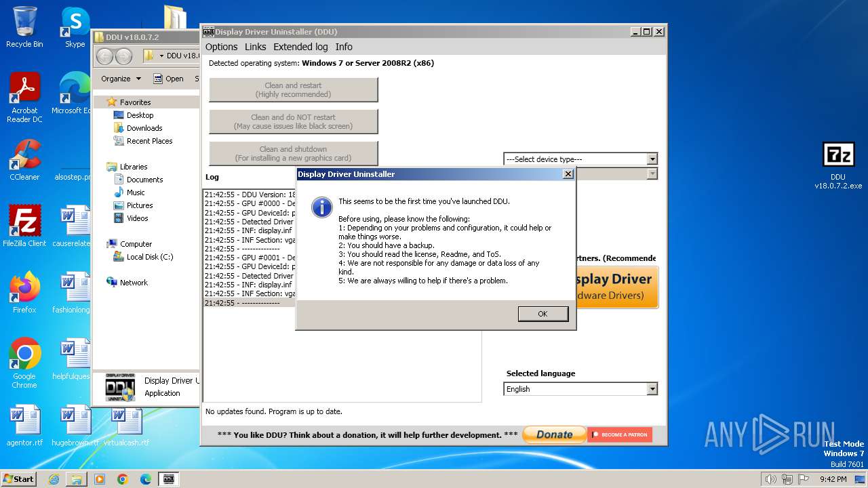Click Libraries in Explorer navigation pane
The image size is (868, 488).
click(x=133, y=167)
